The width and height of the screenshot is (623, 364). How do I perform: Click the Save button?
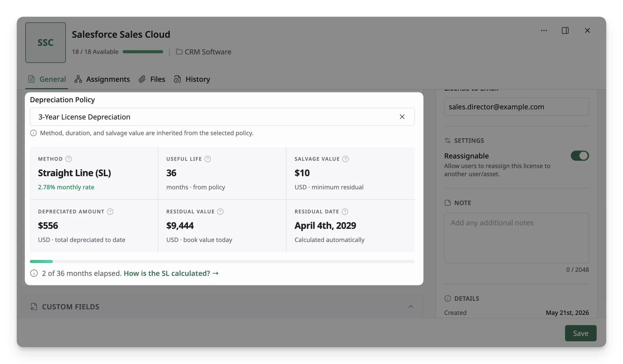(x=580, y=333)
